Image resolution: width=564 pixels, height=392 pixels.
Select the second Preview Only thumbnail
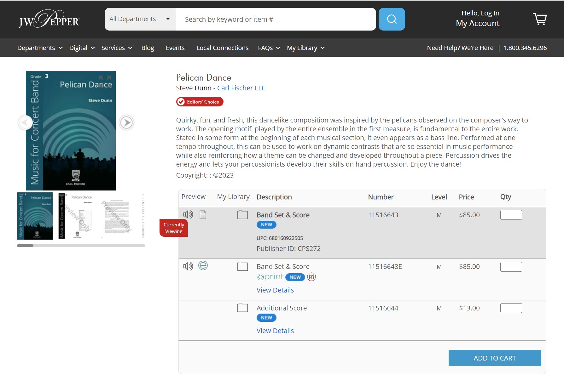76,216
